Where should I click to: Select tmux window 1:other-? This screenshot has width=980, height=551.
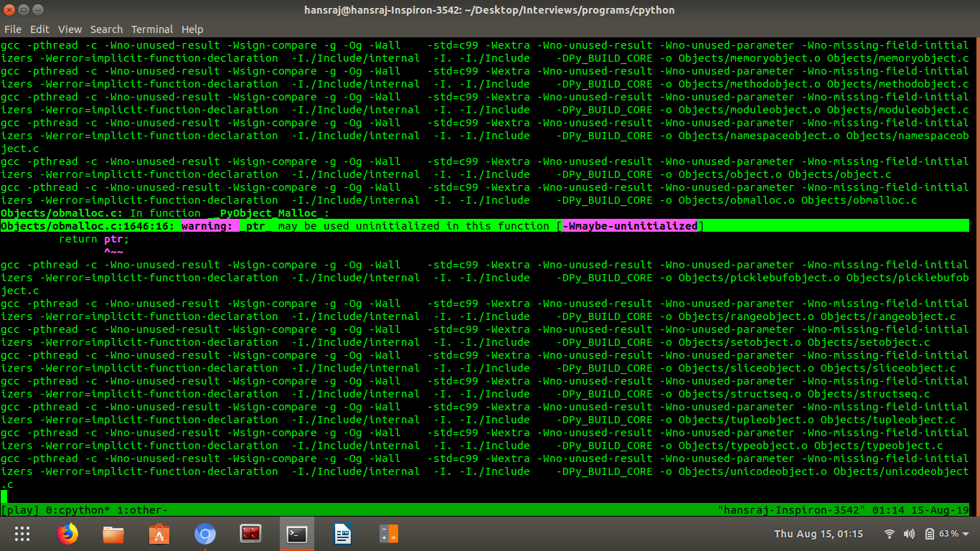coord(142,510)
